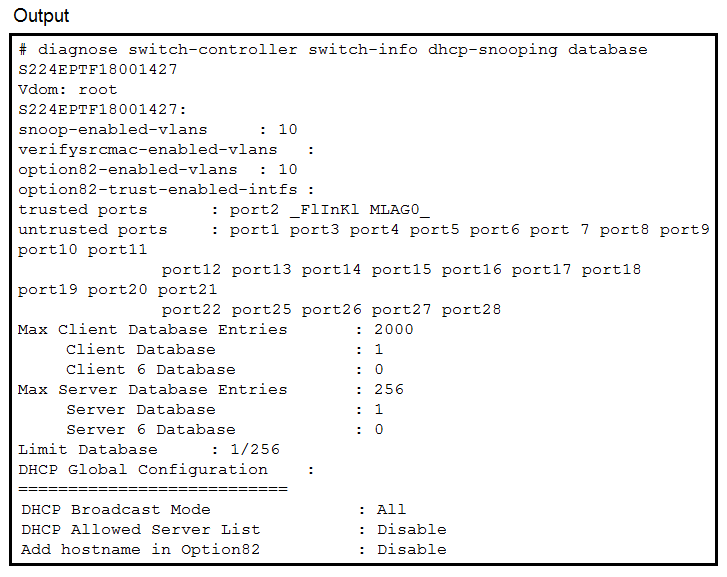Click the "DHCP Global Configuration" line
The image size is (727, 577).
143,469
